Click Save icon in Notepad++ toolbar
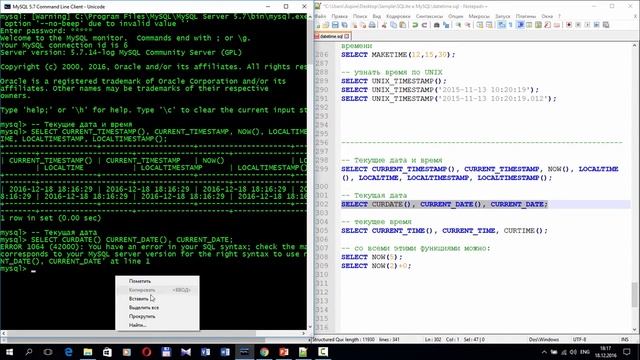 click(x=335, y=25)
